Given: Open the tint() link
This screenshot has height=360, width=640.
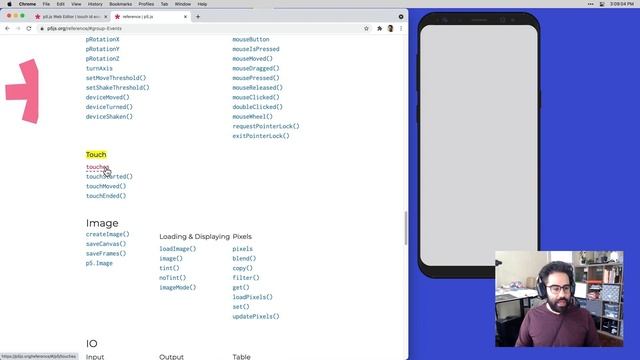Looking at the screenshot, I should point(169,268).
